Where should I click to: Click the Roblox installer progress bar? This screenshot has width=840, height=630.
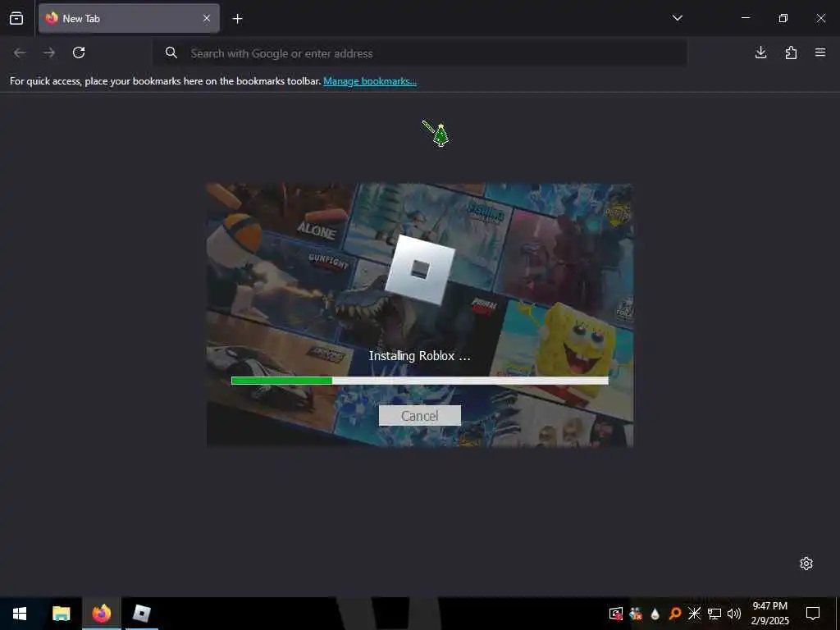pyautogui.click(x=419, y=381)
